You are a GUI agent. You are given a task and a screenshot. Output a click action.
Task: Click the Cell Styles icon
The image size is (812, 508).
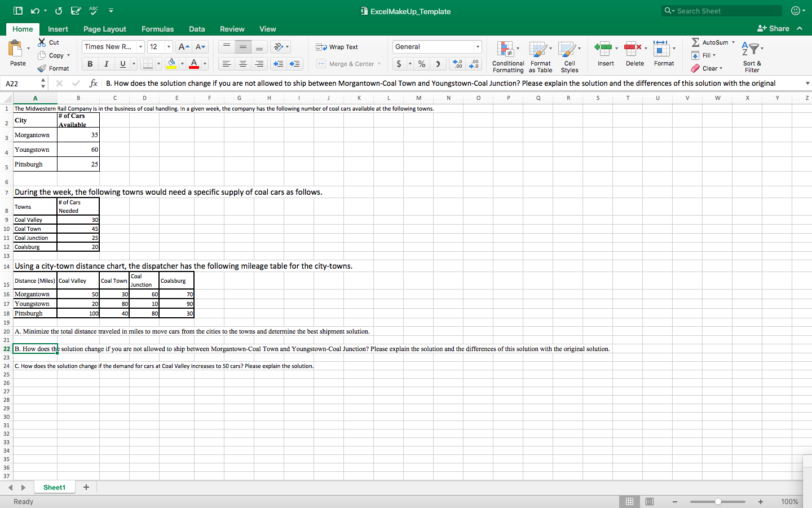pos(570,56)
